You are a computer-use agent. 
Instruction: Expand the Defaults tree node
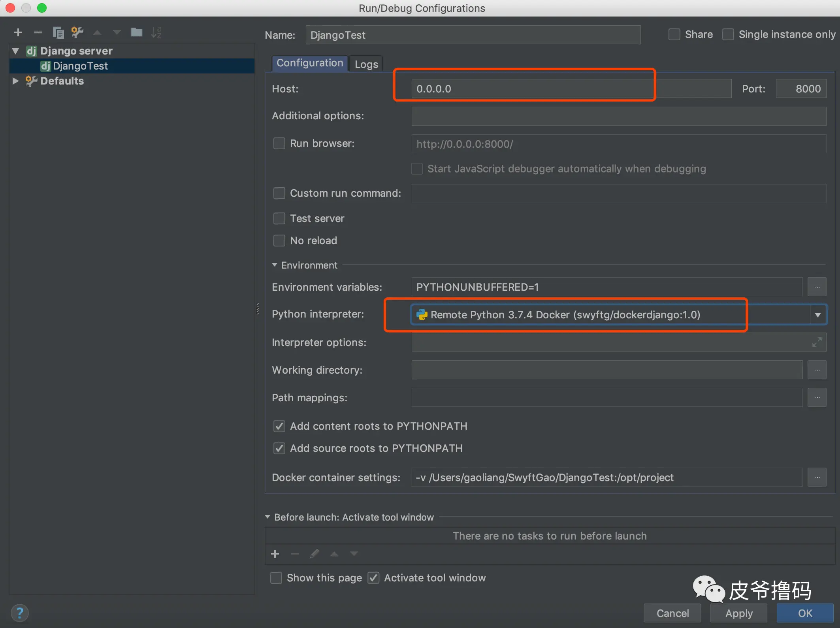click(15, 81)
